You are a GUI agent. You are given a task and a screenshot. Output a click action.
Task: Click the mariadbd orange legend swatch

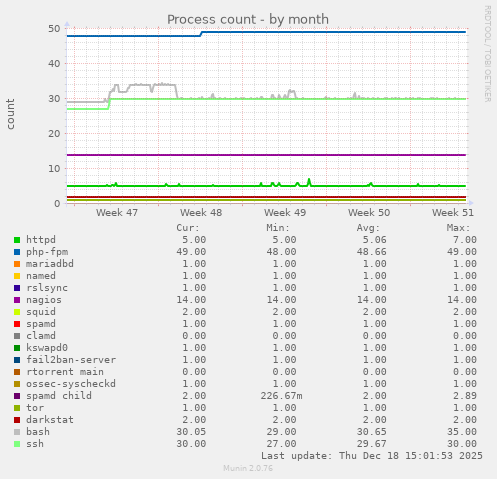coord(17,264)
